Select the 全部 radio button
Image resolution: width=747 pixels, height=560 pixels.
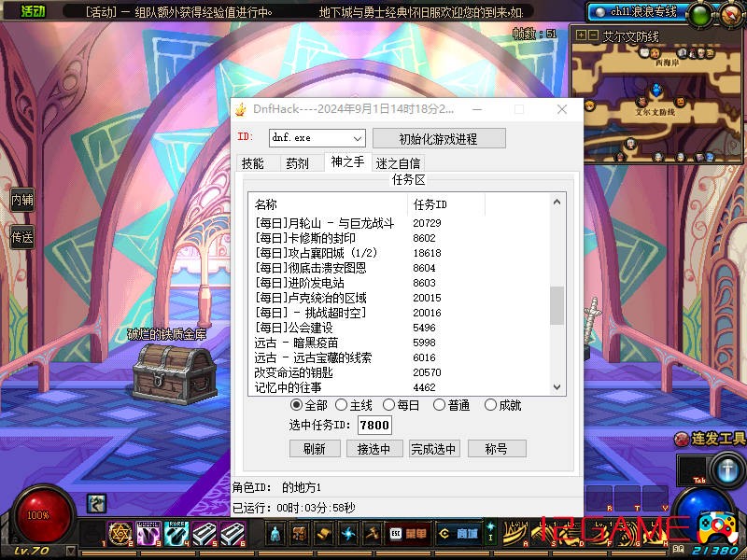[296, 405]
